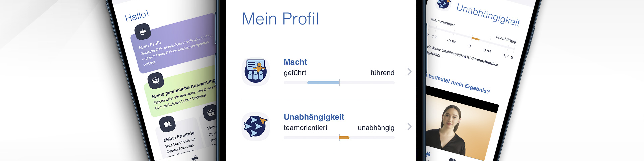Screen dimensions: 644x161
Task: Select the Macht heading
Action: click(x=295, y=62)
